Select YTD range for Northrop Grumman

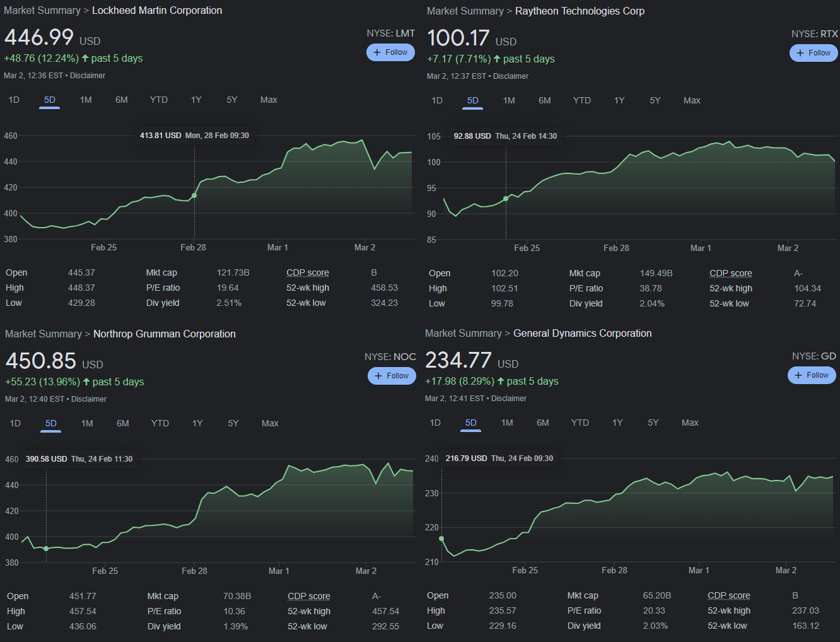(160, 423)
